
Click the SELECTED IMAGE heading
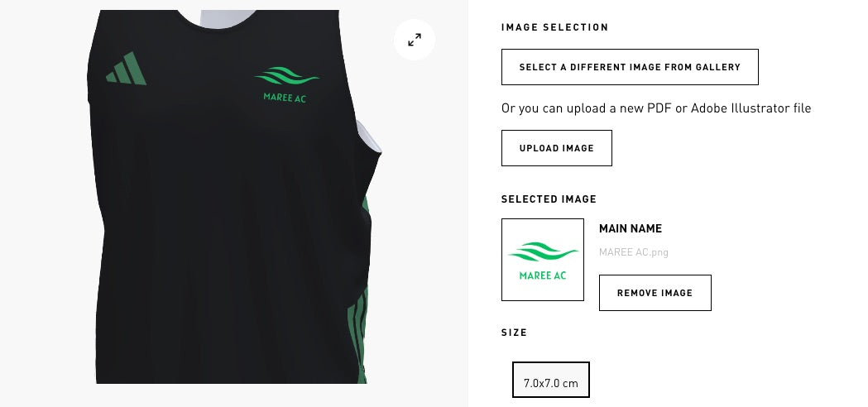[549, 199]
